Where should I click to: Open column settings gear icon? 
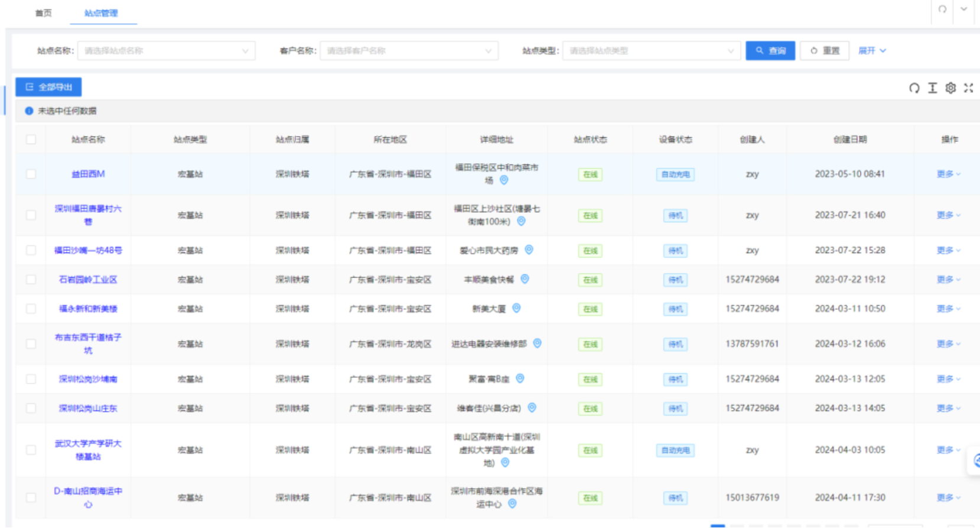point(950,88)
